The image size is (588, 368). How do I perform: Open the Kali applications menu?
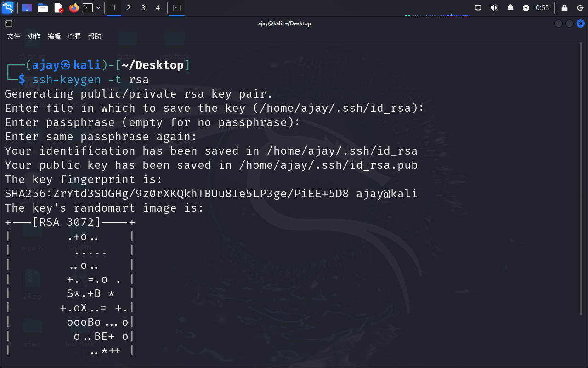click(8, 8)
